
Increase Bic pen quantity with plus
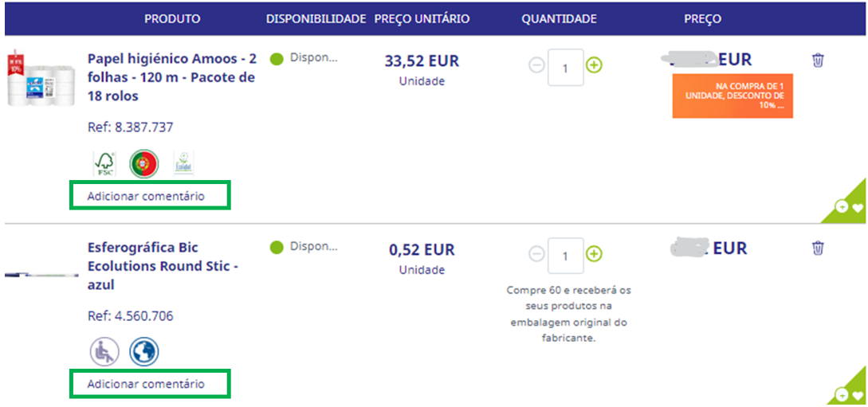(594, 254)
